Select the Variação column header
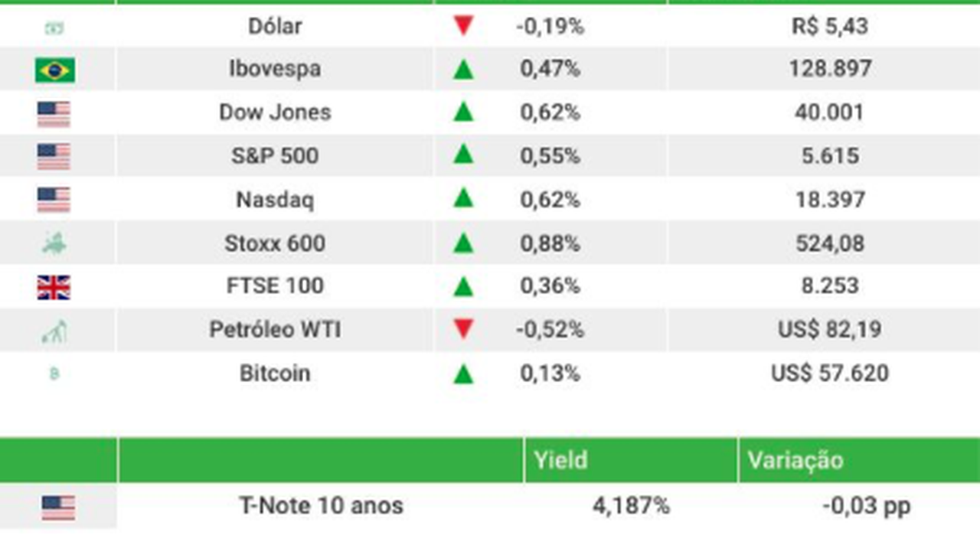 point(795,460)
